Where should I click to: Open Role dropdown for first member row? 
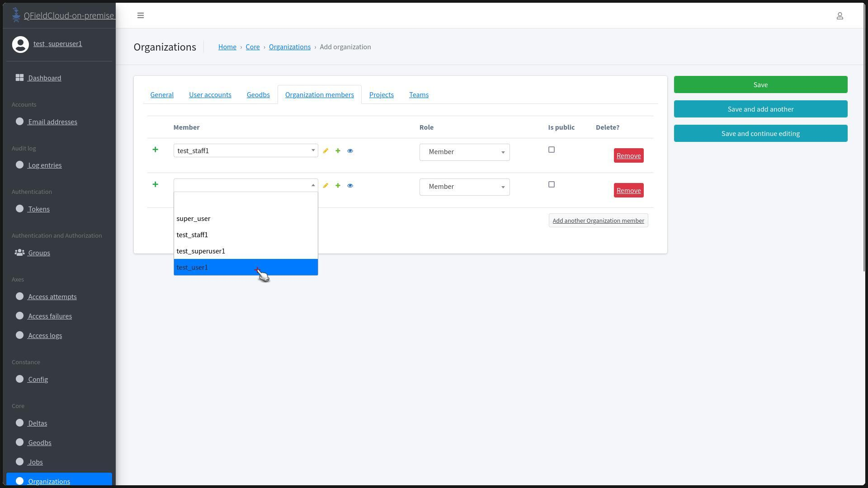click(464, 152)
